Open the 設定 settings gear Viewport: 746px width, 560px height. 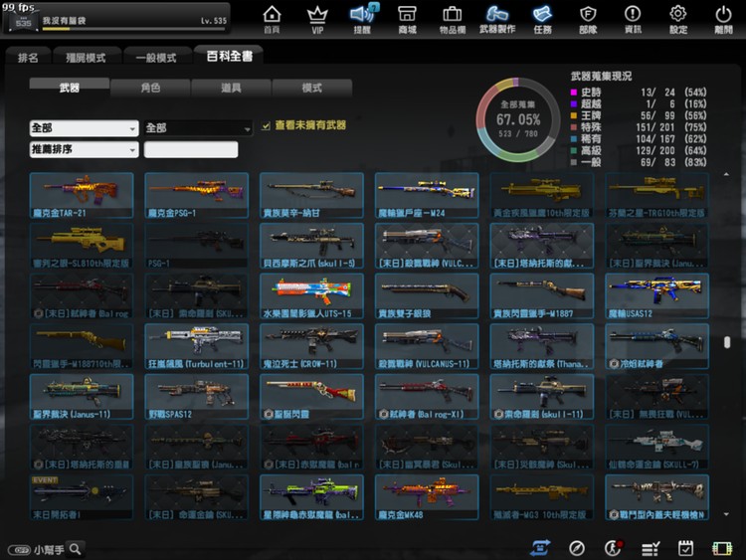pos(678,17)
